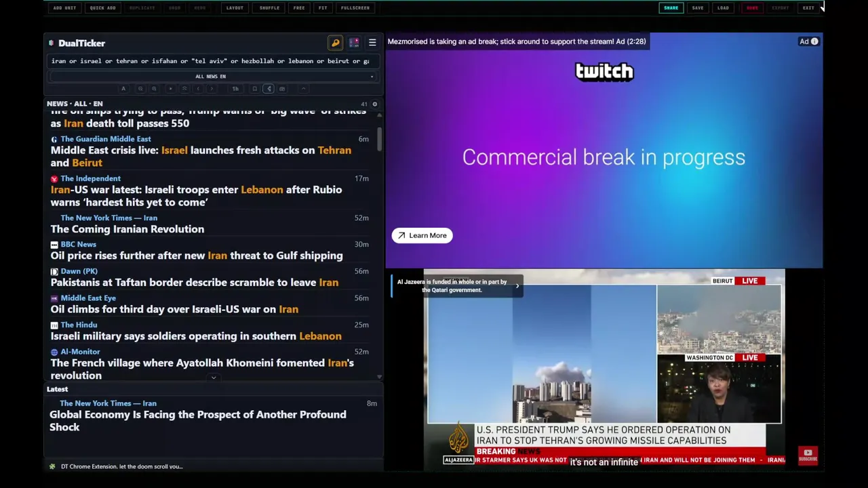
Task: Click the '41' article count
Action: click(x=364, y=104)
